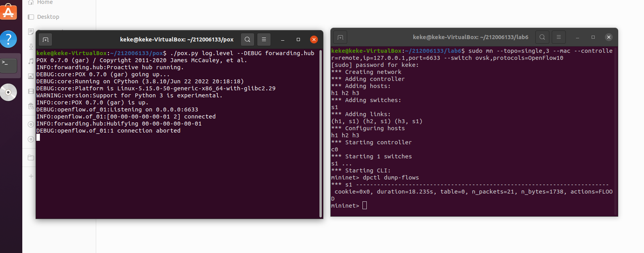Click the '*** Adding switches:' line
644x253 pixels.
tap(366, 100)
